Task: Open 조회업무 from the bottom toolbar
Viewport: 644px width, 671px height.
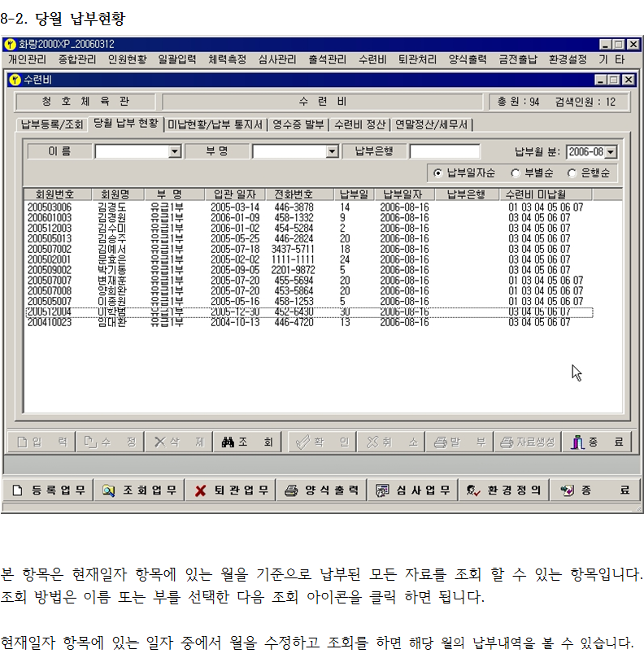Action: (x=139, y=490)
